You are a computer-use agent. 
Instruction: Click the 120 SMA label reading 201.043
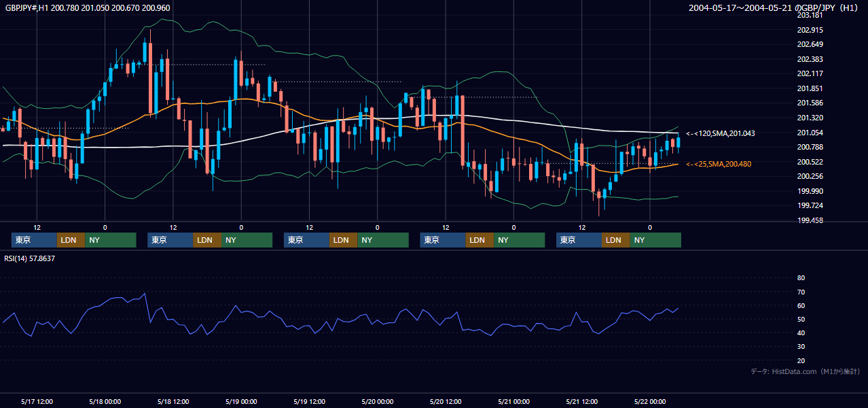point(720,133)
